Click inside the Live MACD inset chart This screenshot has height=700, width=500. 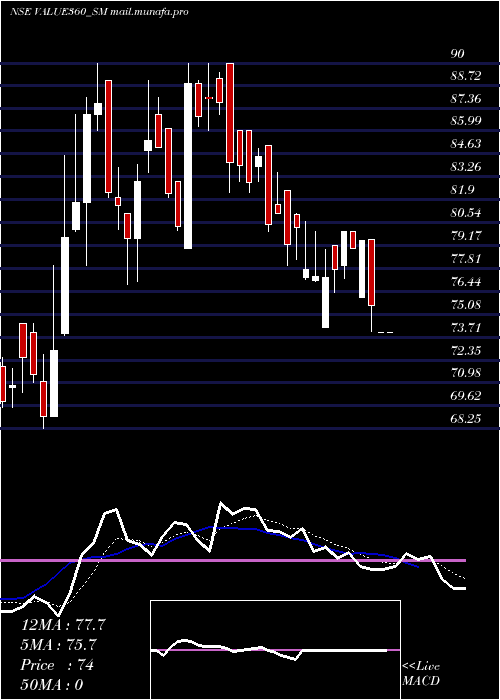click(275, 650)
